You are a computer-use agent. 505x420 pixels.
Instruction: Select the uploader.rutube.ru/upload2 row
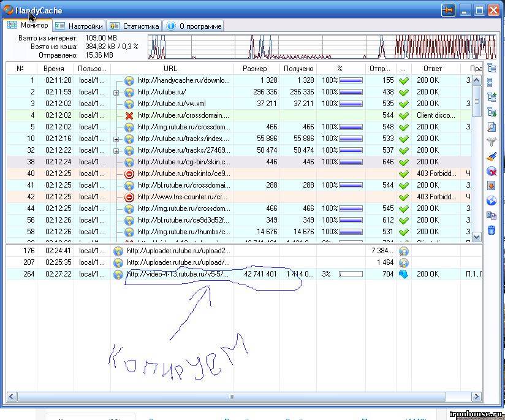tap(244, 251)
